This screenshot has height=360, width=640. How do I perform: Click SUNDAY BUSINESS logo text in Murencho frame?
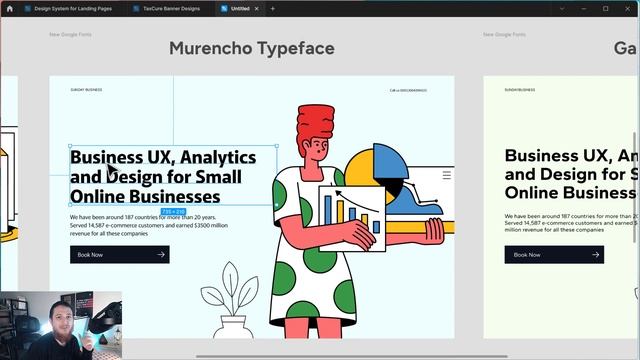pyautogui.click(x=86, y=90)
